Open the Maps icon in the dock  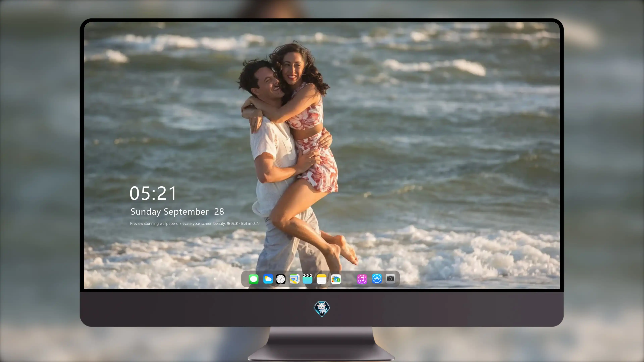(294, 279)
